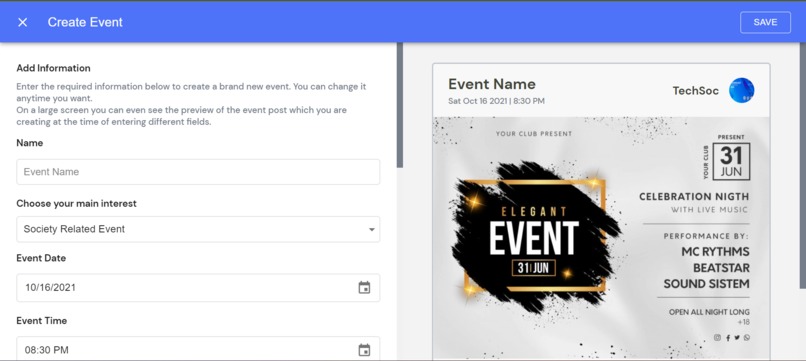Click the preview title 'Event Name'
This screenshot has height=361, width=806.
click(x=492, y=84)
